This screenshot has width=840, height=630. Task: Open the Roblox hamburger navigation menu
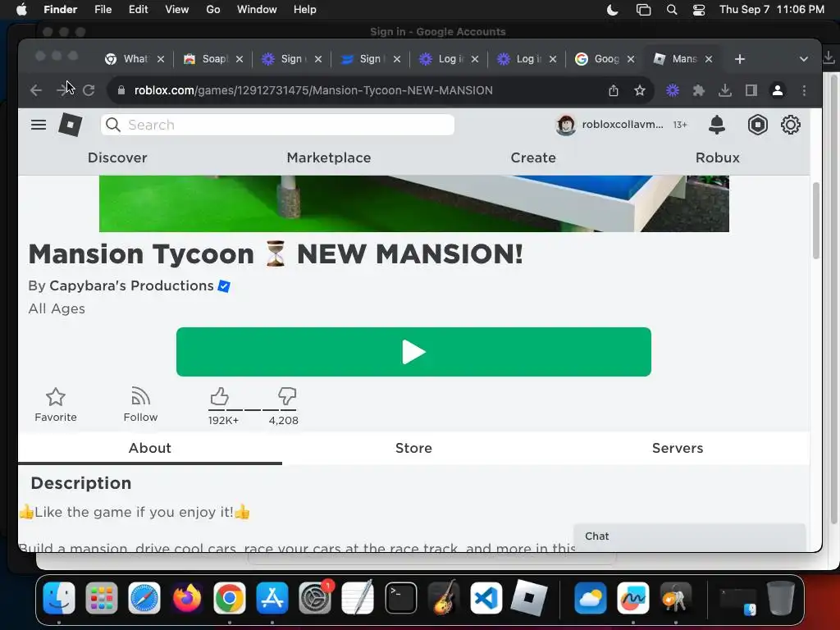pos(38,125)
